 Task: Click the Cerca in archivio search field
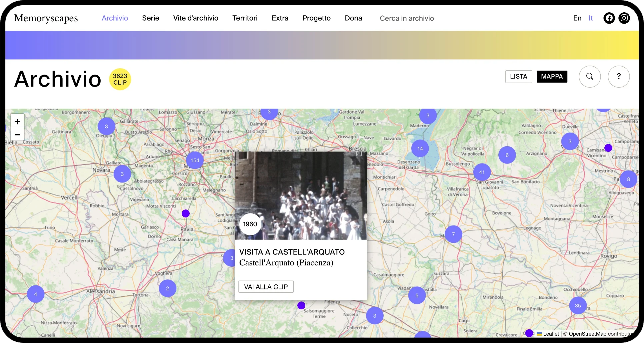(407, 18)
